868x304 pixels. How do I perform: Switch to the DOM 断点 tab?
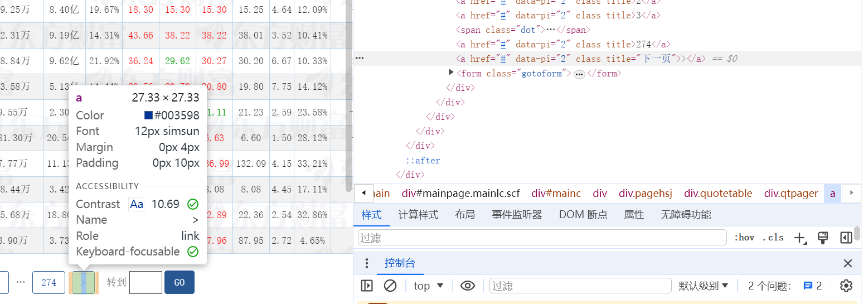583,215
